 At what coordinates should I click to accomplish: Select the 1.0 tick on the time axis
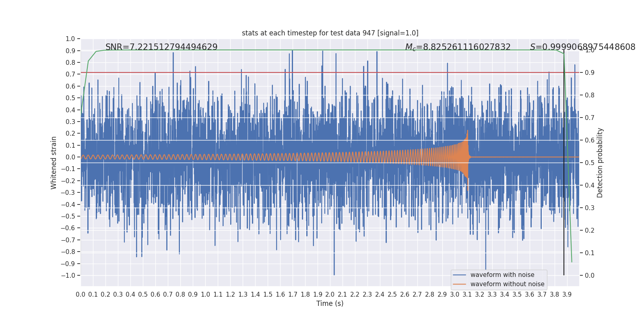click(x=205, y=295)
